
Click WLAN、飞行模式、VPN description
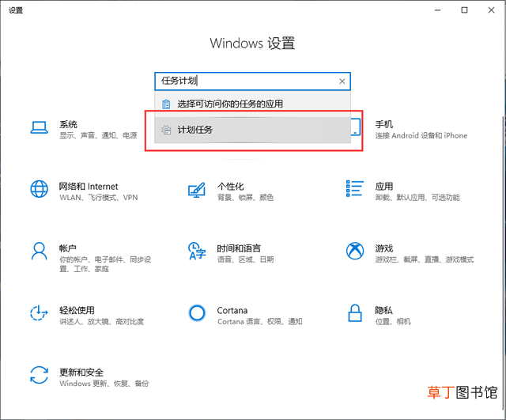(x=98, y=198)
